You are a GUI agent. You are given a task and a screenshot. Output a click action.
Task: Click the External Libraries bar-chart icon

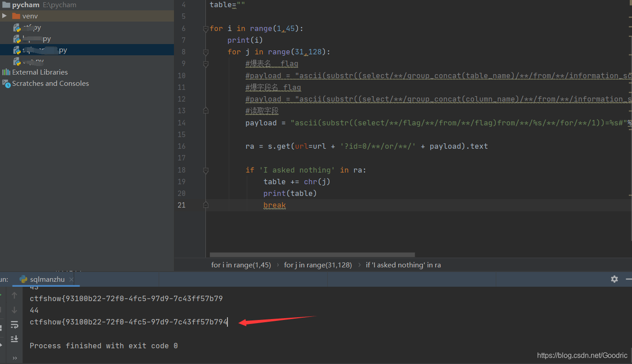pyautogui.click(x=6, y=72)
